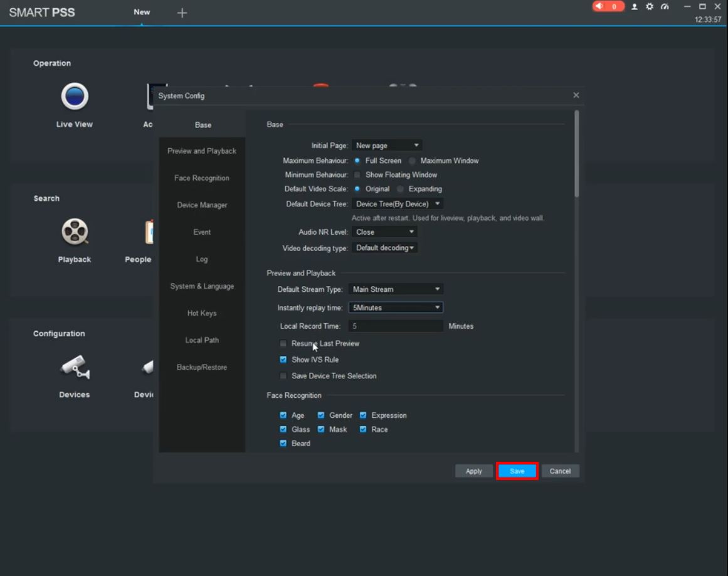This screenshot has height=576, width=728.
Task: Switch to Log settings tab
Action: (x=202, y=259)
